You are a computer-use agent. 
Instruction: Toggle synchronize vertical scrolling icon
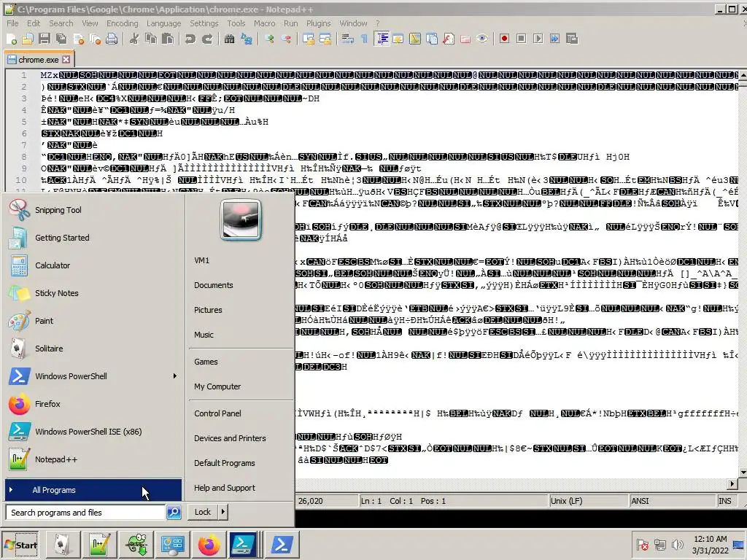(309, 39)
